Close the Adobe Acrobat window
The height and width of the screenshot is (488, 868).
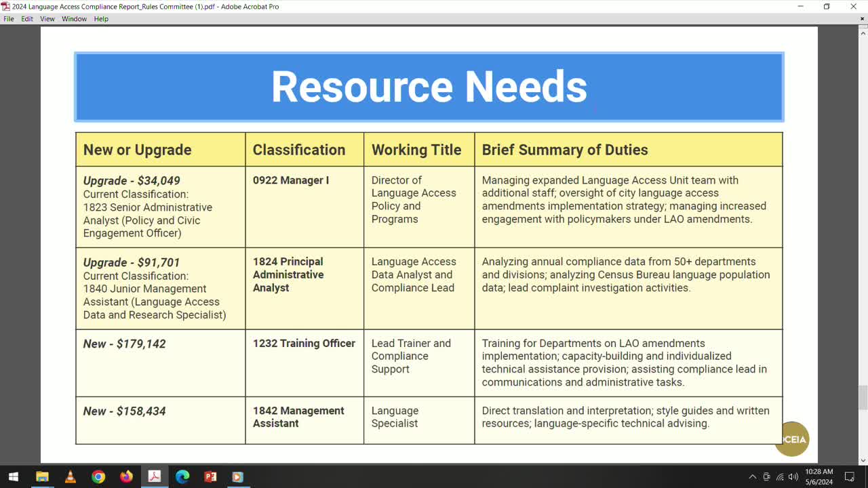click(854, 6)
